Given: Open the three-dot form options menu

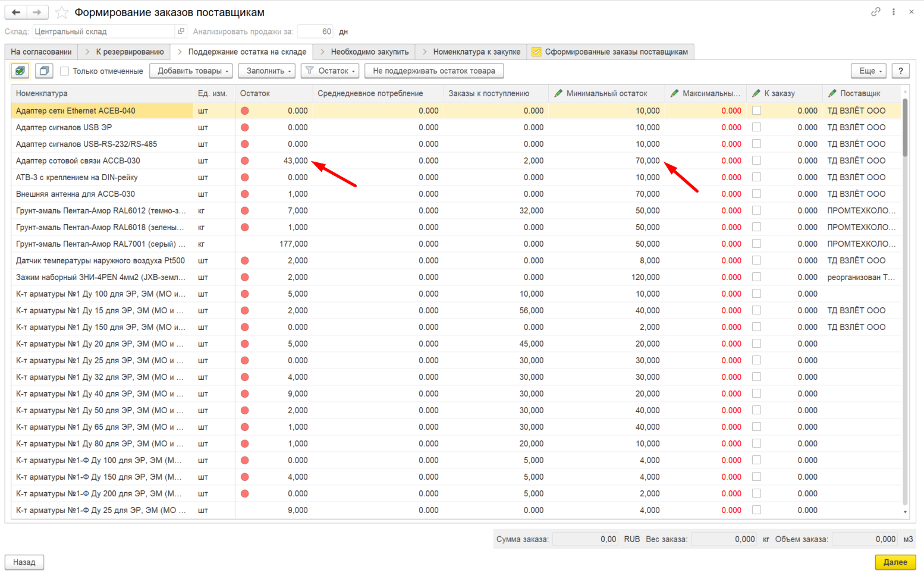Looking at the screenshot, I should (x=894, y=12).
